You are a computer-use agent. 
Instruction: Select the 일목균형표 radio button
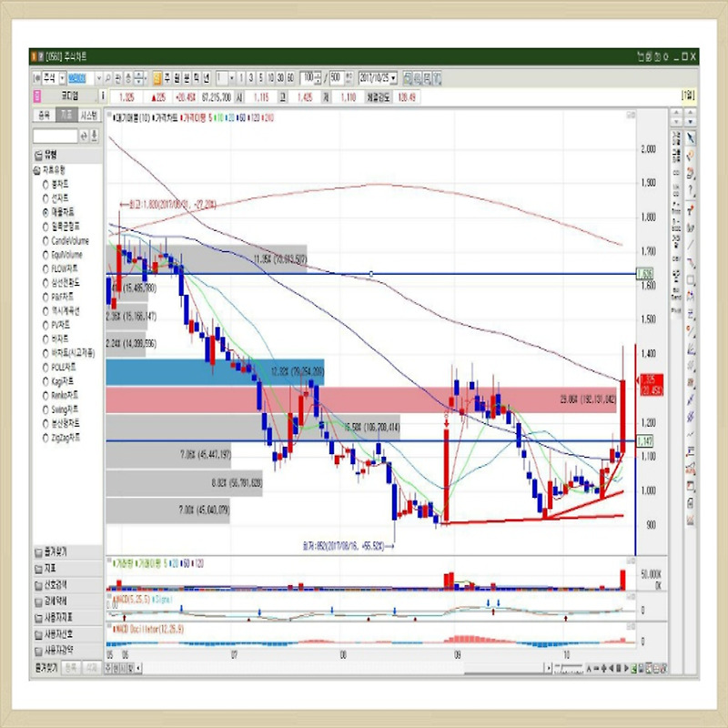[x=45, y=227]
